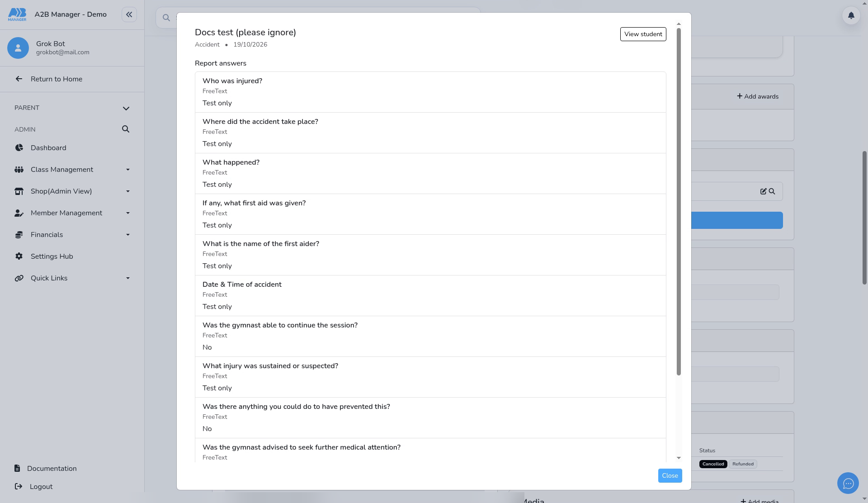Click the dialog scrollbar thumb
The width and height of the screenshot is (868, 503).
tap(679, 201)
